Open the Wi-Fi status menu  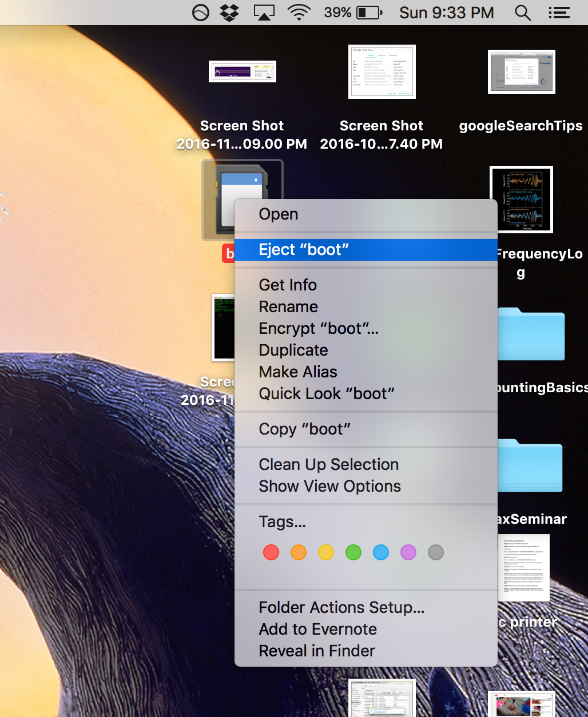point(299,13)
